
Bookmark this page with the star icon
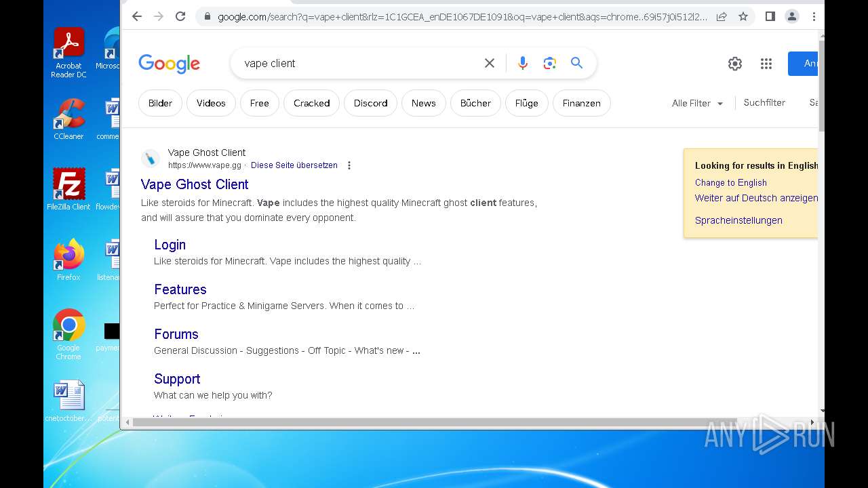click(x=743, y=16)
